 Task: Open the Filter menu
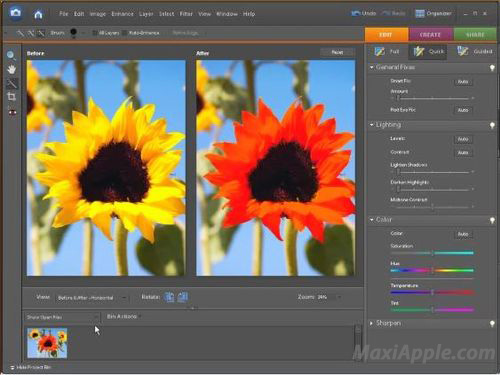click(x=186, y=14)
